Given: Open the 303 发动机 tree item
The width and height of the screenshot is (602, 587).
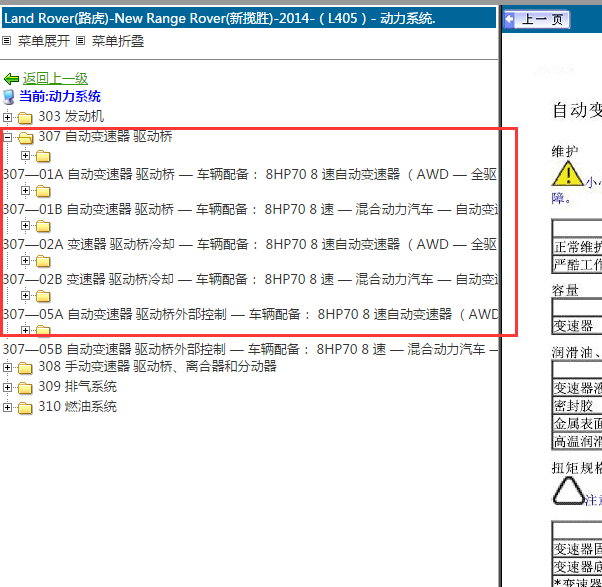Looking at the screenshot, I should click(71, 116).
